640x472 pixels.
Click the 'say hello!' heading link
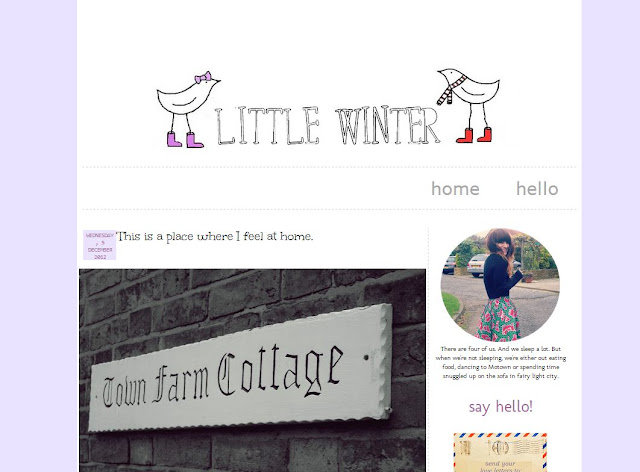(x=500, y=407)
